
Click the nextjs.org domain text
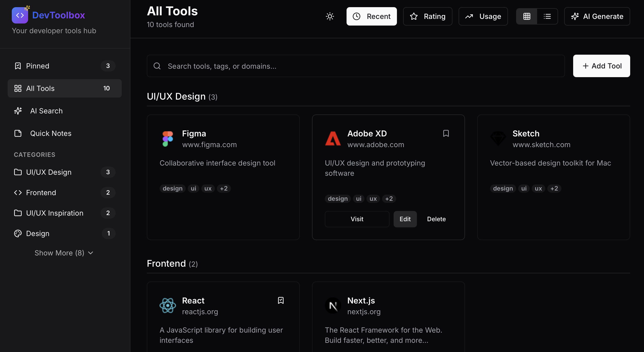364,312
